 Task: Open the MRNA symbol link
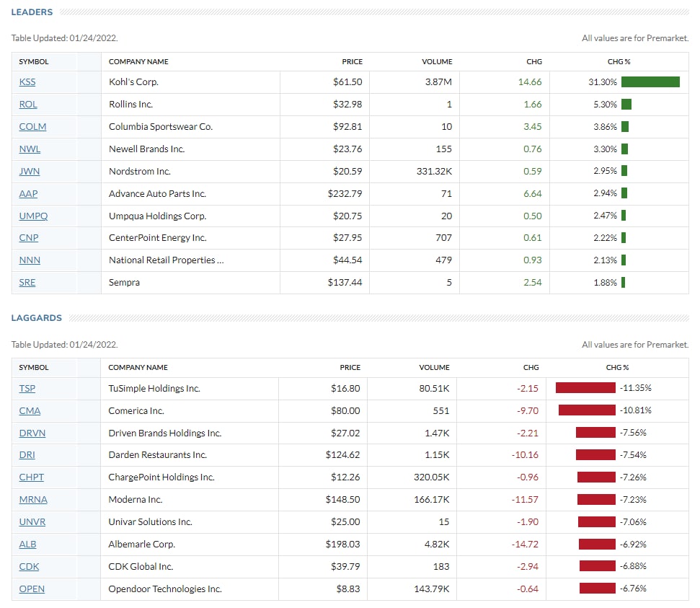pyautogui.click(x=33, y=500)
